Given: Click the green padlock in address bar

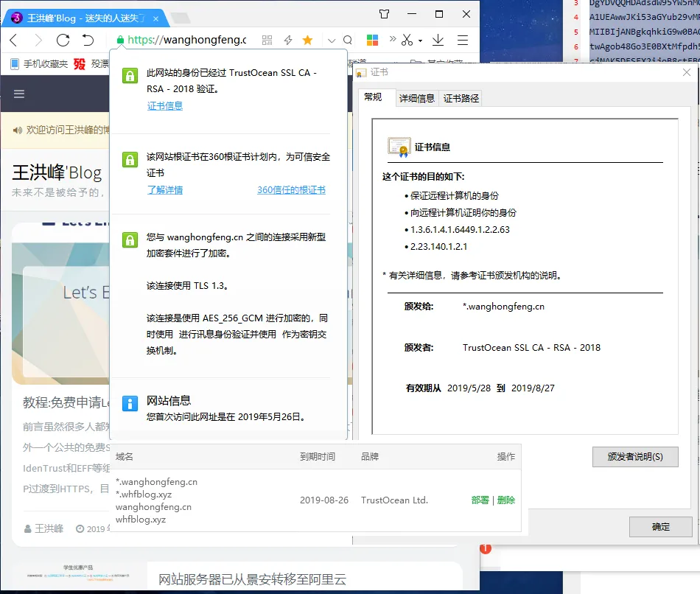Looking at the screenshot, I should pyautogui.click(x=120, y=40).
